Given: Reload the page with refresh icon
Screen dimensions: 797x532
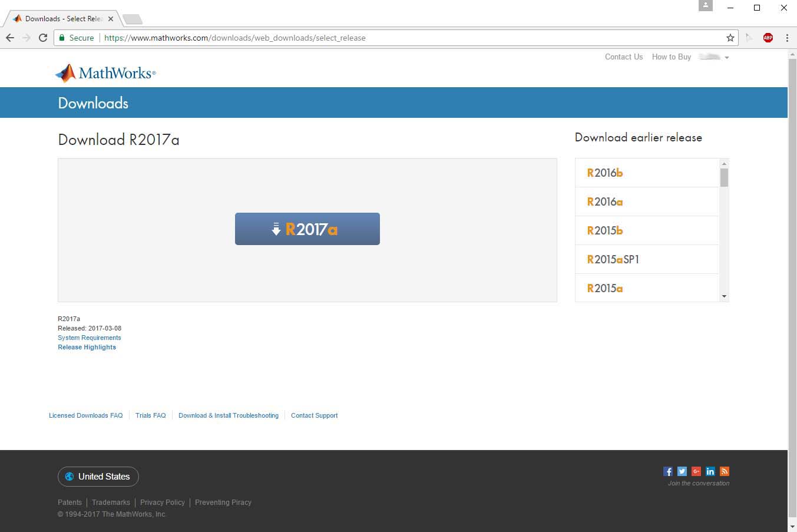Looking at the screenshot, I should 43,38.
